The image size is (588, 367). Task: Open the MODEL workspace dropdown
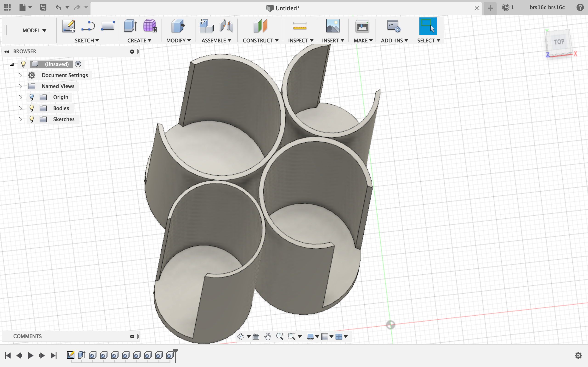point(34,31)
